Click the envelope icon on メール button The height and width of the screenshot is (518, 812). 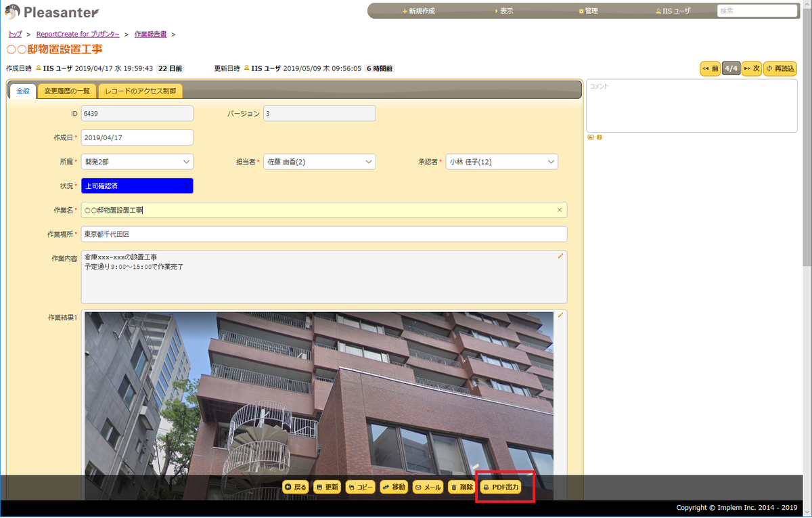420,486
